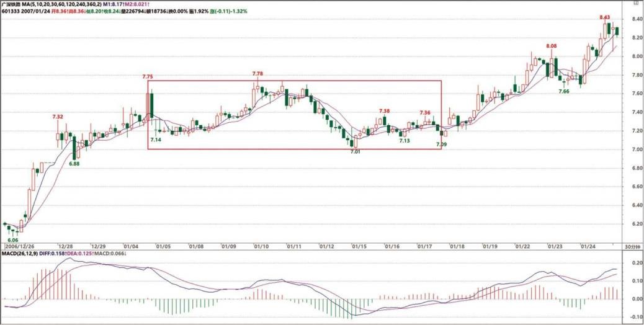
Task: Click the 7.78 peak price label
Action: 258,74
